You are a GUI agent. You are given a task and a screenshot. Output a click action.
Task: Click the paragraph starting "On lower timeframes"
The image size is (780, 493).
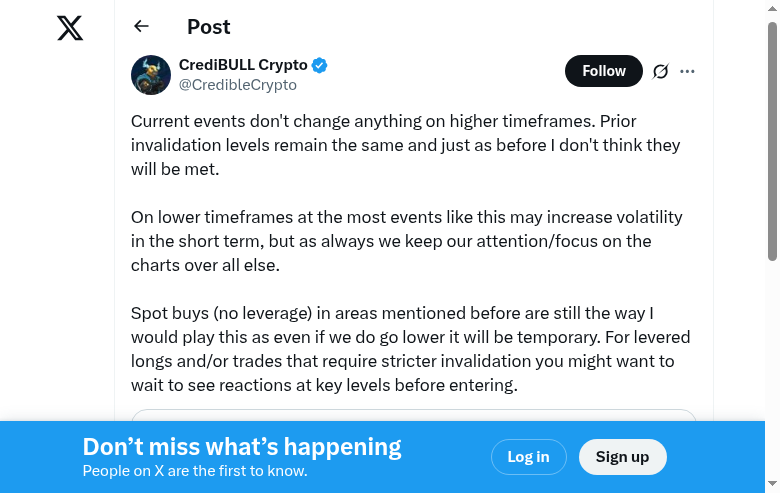[405, 241]
